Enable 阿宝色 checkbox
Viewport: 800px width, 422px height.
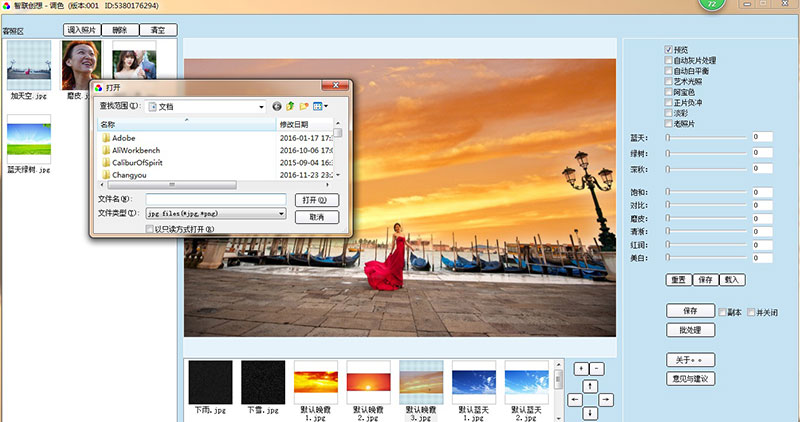[668, 92]
